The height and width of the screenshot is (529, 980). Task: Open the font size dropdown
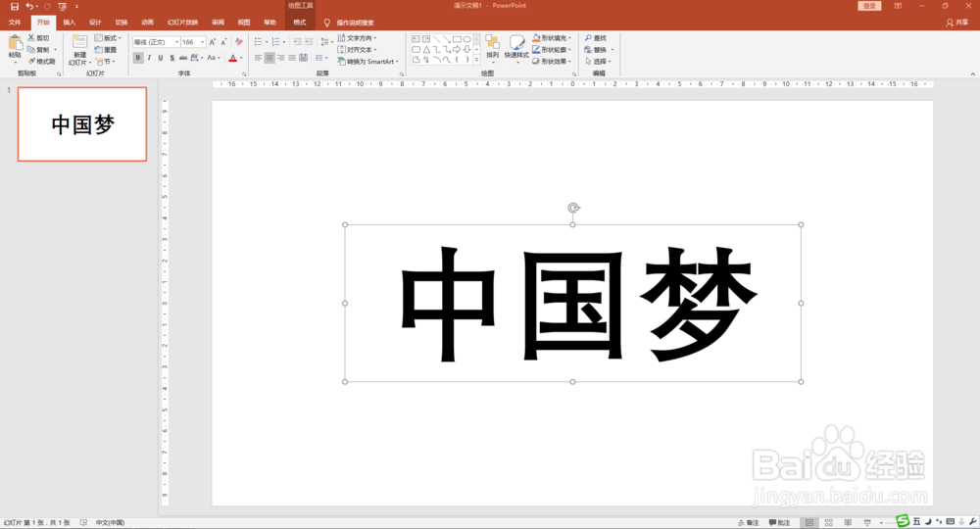(203, 42)
